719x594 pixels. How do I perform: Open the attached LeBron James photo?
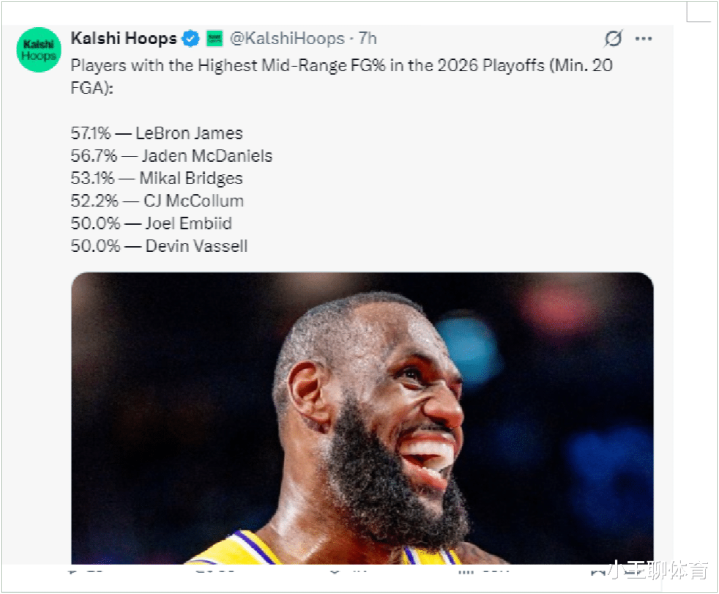[x=362, y=418]
